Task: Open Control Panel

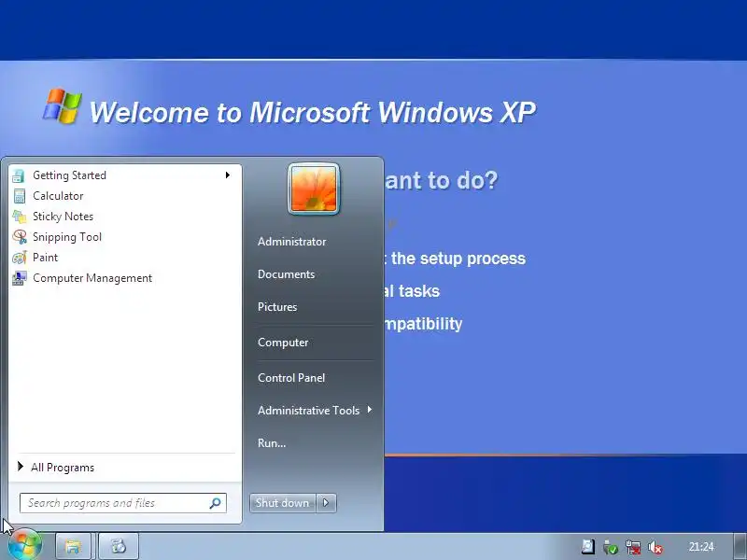Action: click(x=291, y=378)
